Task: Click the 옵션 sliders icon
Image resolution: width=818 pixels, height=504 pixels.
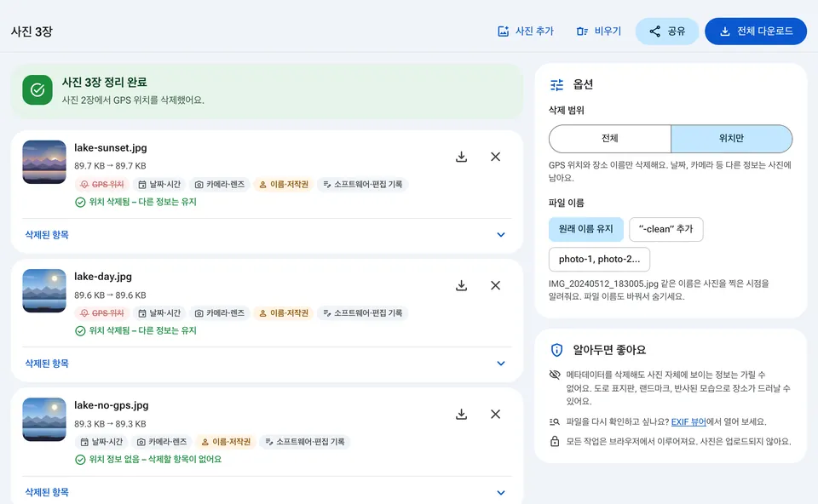Action: click(x=556, y=84)
